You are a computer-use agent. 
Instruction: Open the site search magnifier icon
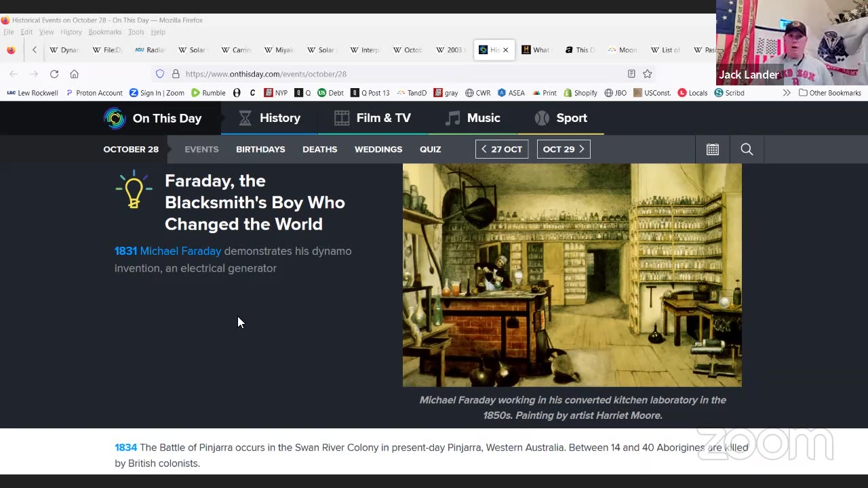coord(747,149)
